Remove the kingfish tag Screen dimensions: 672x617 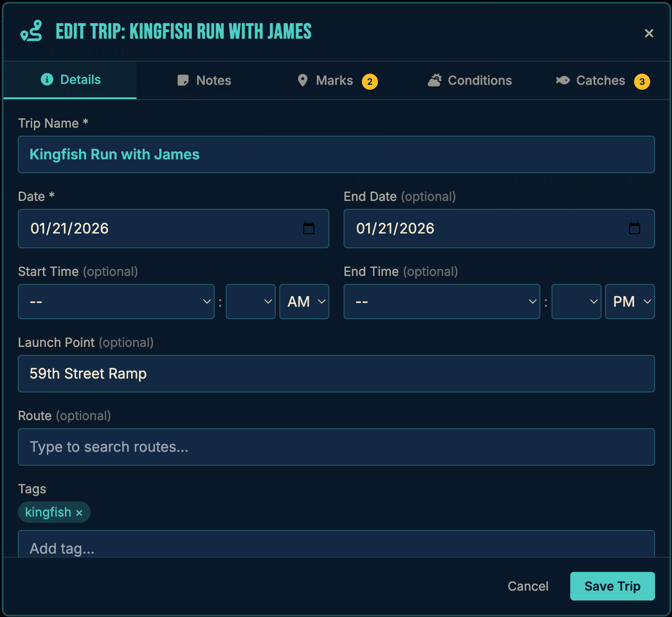(x=79, y=513)
